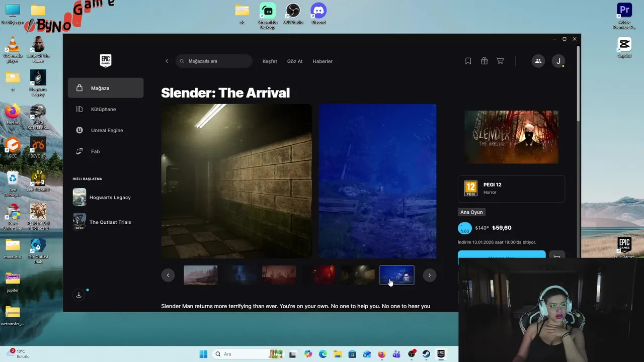
Task: Open Microsoft Store from the taskbar
Action: click(352, 354)
